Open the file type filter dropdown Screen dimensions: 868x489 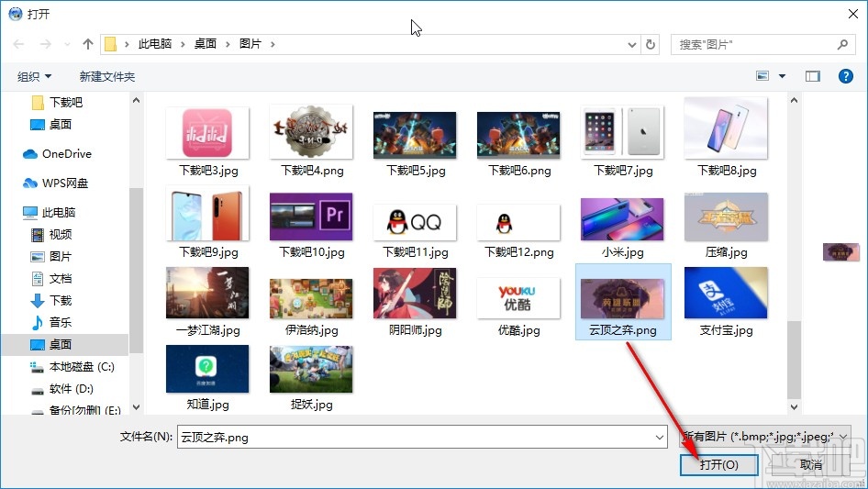765,438
